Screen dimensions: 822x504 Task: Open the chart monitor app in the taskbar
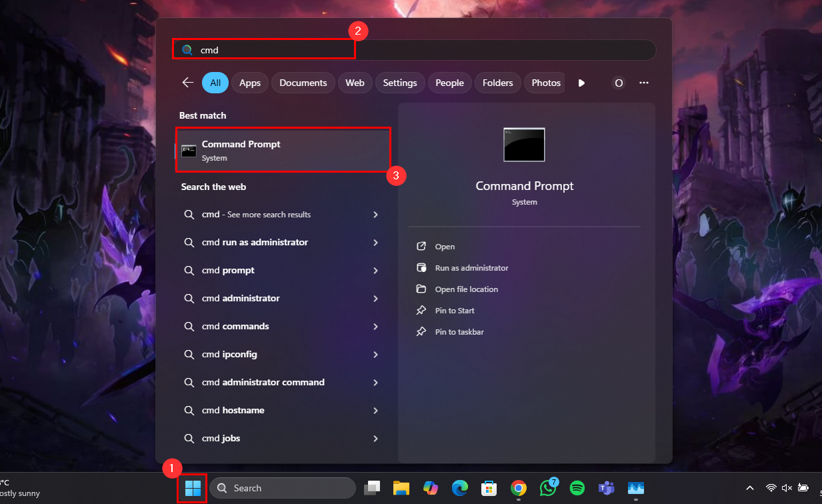coord(635,488)
